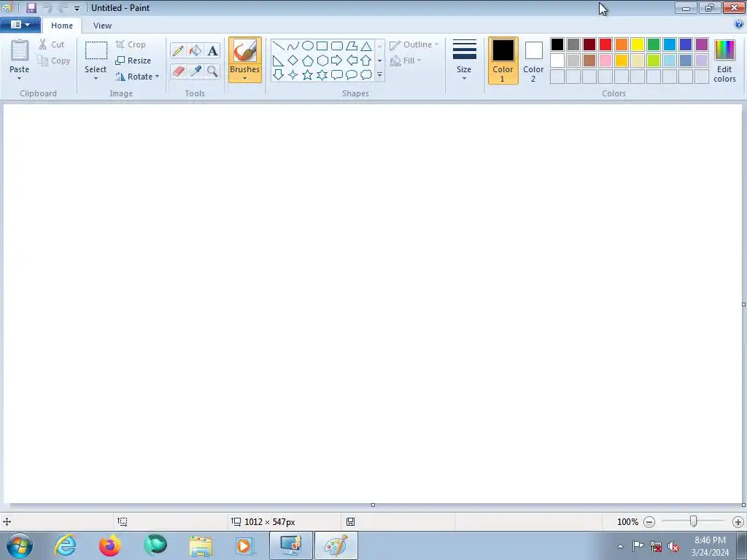Screen dimensions: 747x560
Task: Click the zoom out minus button
Action: tap(649, 522)
